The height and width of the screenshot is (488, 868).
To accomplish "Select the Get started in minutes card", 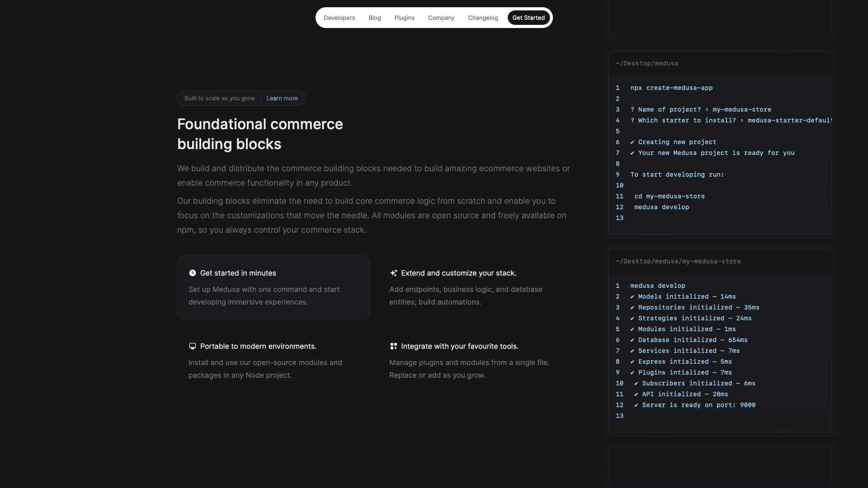I will (x=273, y=287).
